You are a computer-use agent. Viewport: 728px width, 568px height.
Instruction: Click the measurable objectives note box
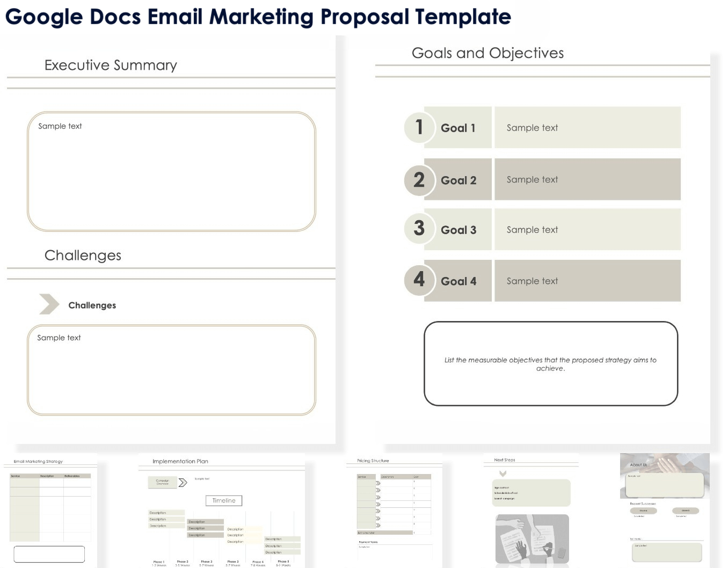pyautogui.click(x=551, y=363)
